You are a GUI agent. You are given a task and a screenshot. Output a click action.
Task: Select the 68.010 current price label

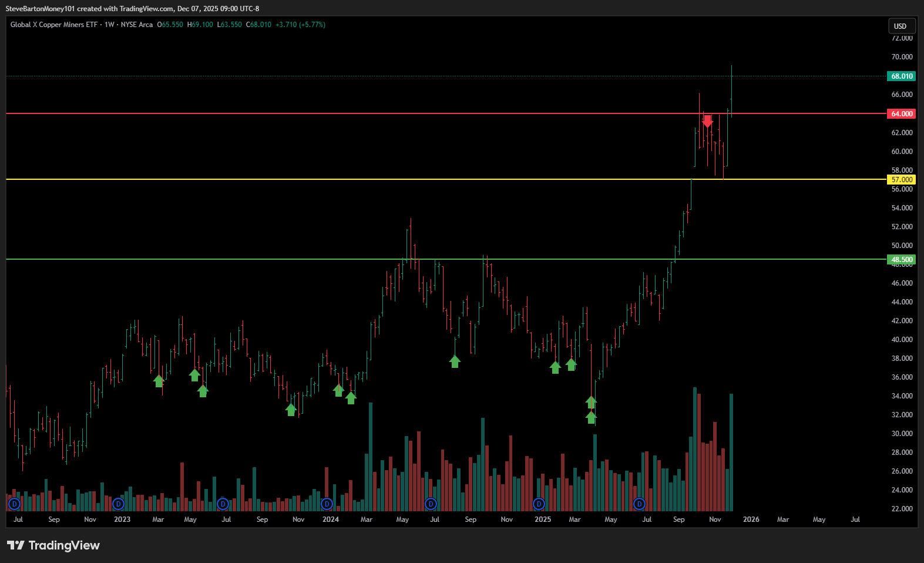pos(902,76)
